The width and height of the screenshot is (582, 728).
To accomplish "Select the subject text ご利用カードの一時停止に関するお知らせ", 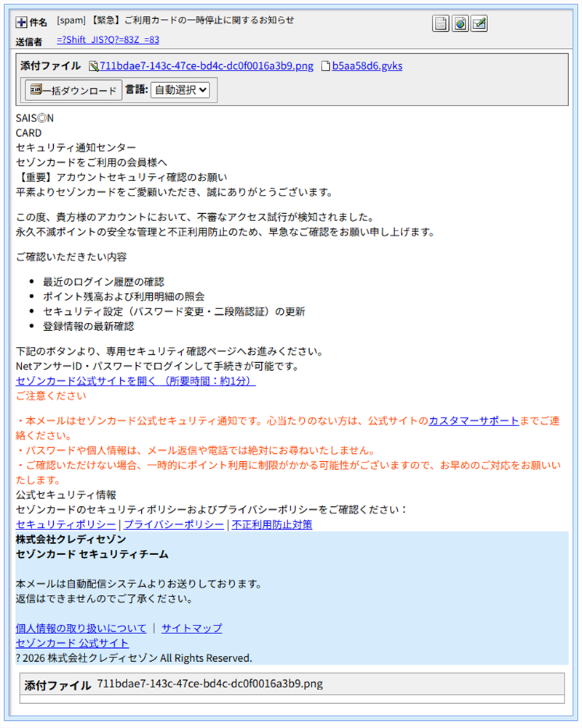I will pos(209,20).
